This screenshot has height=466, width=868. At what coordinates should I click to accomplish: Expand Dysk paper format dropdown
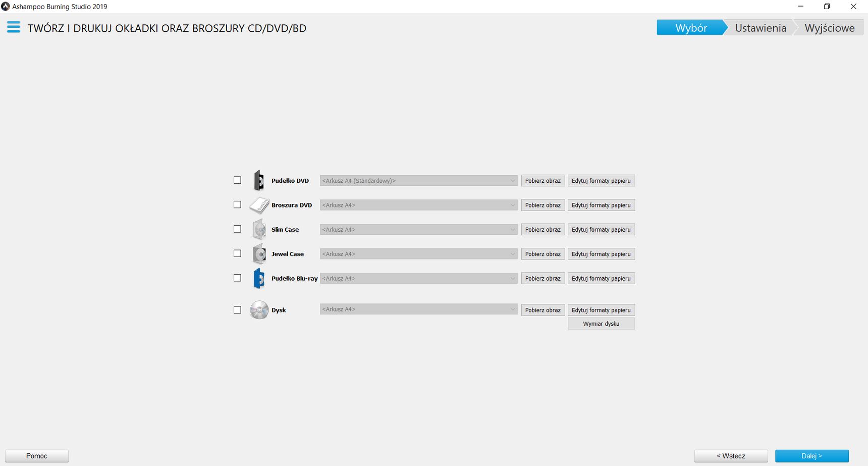(x=419, y=309)
